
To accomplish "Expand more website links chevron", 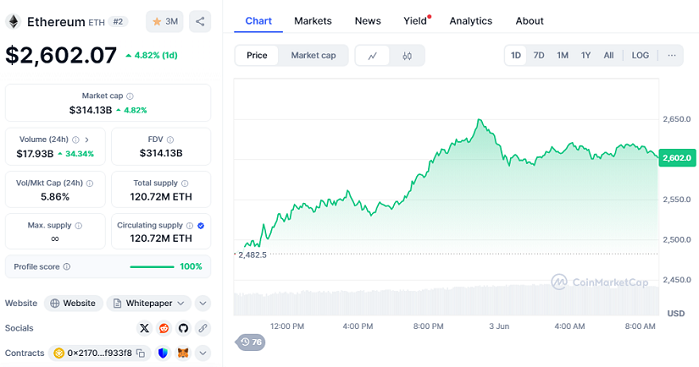I will (x=203, y=303).
